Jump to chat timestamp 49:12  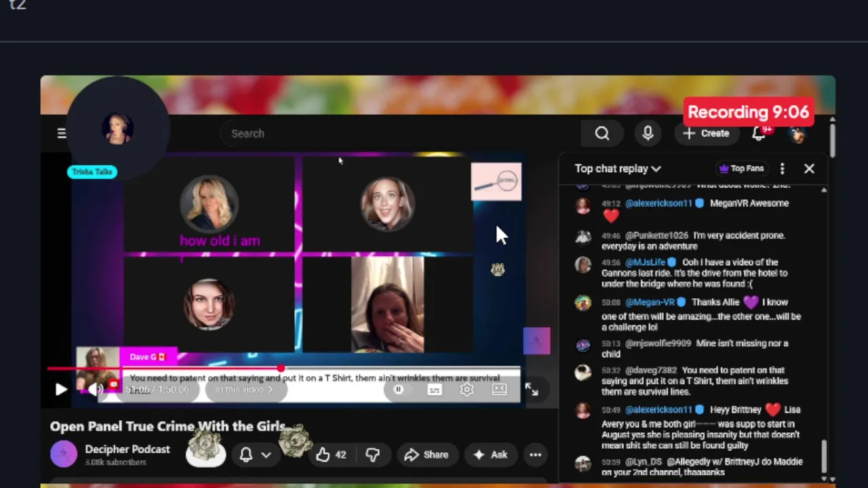point(611,203)
